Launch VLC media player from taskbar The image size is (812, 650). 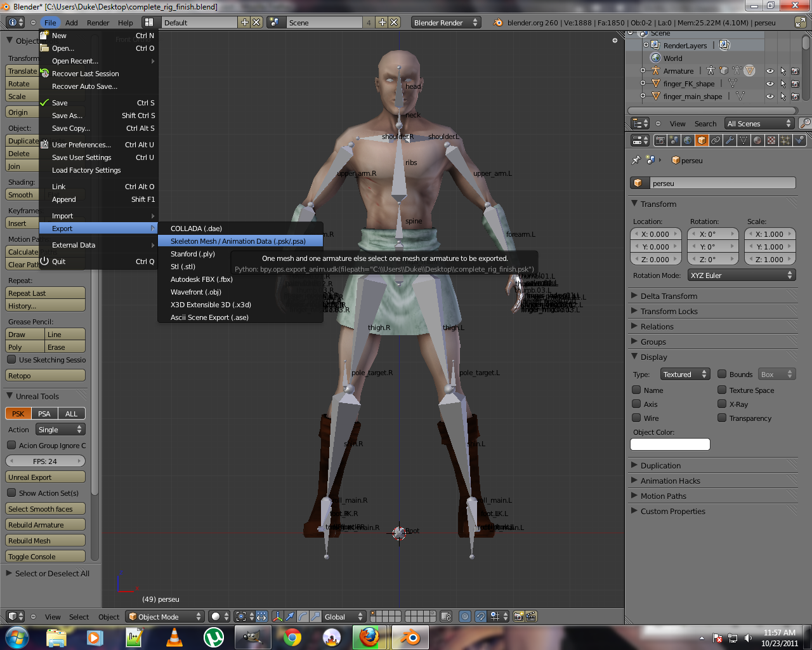pyautogui.click(x=174, y=637)
